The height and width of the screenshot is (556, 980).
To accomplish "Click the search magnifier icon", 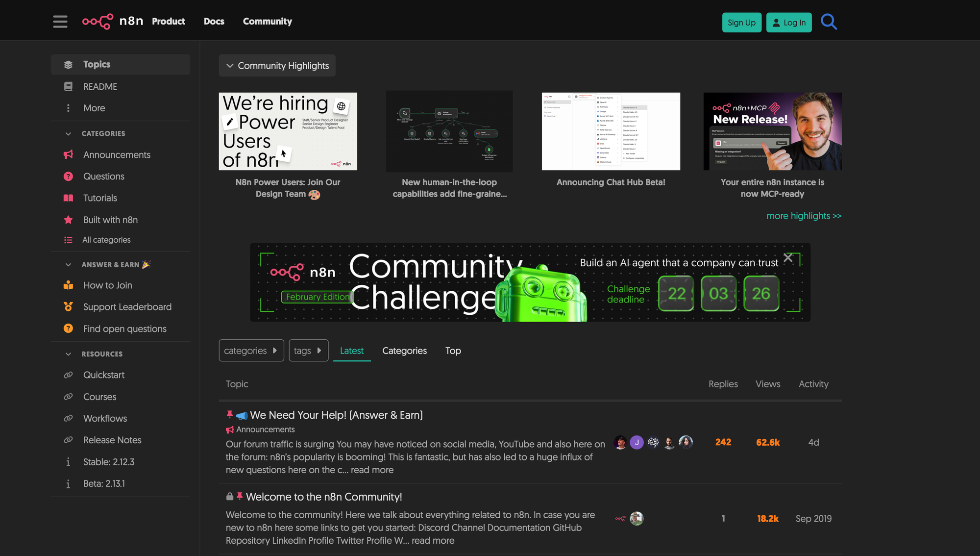I will 829,22.
